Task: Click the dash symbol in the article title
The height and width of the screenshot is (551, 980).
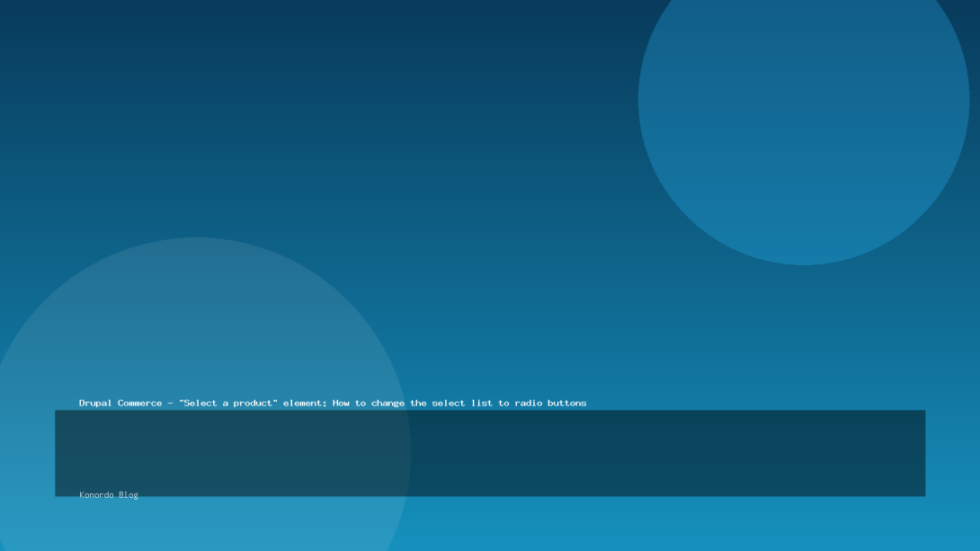Action: coord(170,403)
